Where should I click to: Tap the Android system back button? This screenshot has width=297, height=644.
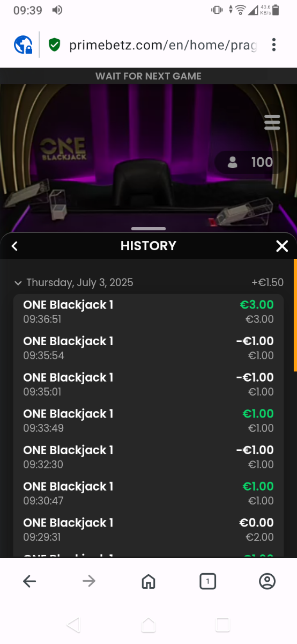point(73,625)
